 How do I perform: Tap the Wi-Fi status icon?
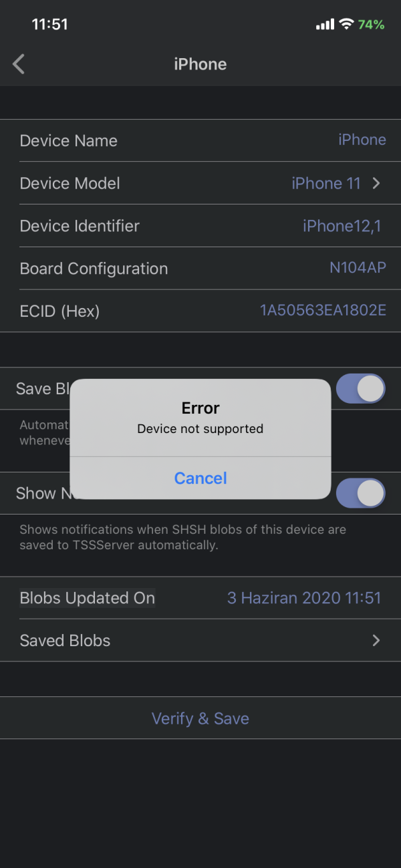pyautogui.click(x=346, y=25)
